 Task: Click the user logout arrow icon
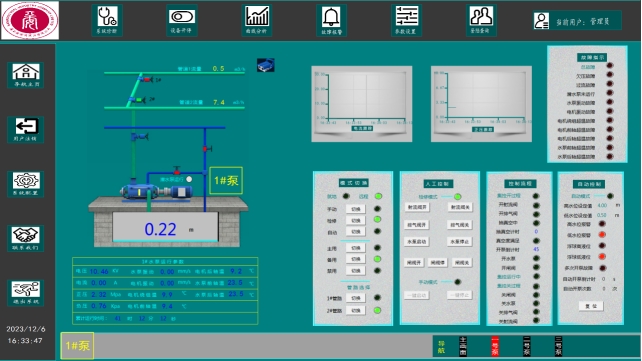pyautogui.click(x=26, y=129)
